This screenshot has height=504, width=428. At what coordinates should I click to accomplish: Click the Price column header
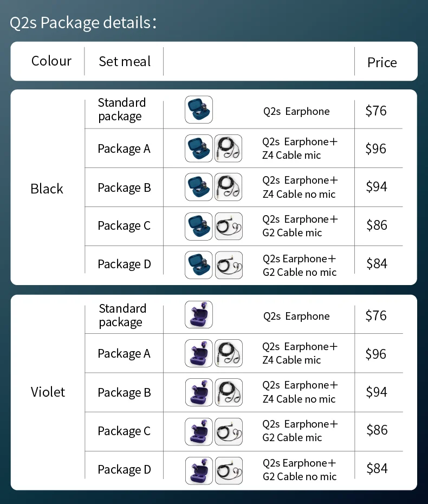click(382, 62)
